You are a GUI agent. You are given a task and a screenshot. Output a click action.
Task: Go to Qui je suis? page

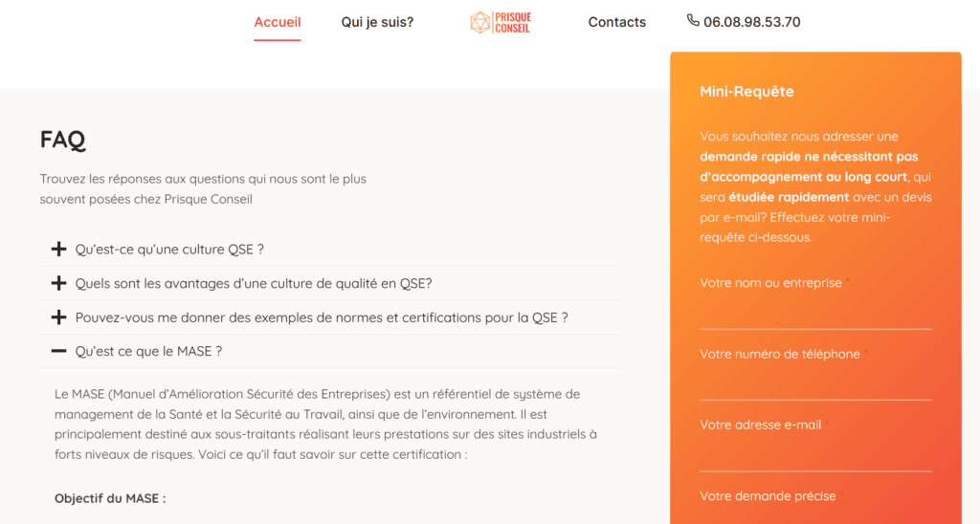tap(377, 22)
